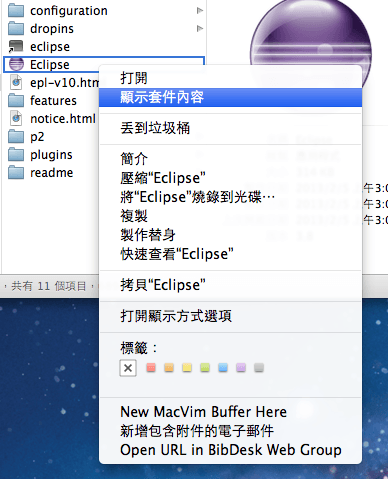Image resolution: width=388 pixels, height=479 pixels.
Task: Apply the purple label color
Action: [241, 368]
